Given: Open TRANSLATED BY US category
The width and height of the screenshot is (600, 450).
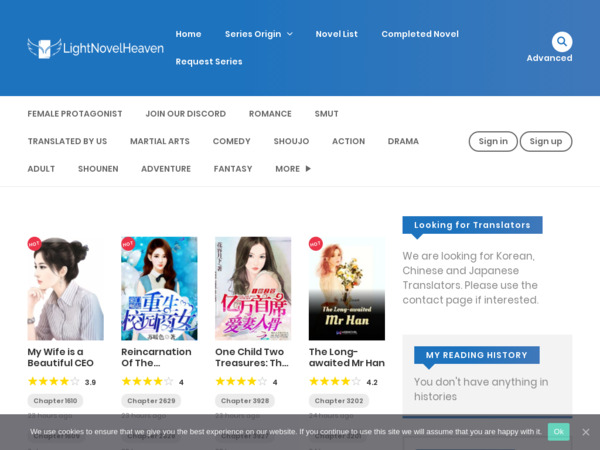Looking at the screenshot, I should (x=67, y=141).
